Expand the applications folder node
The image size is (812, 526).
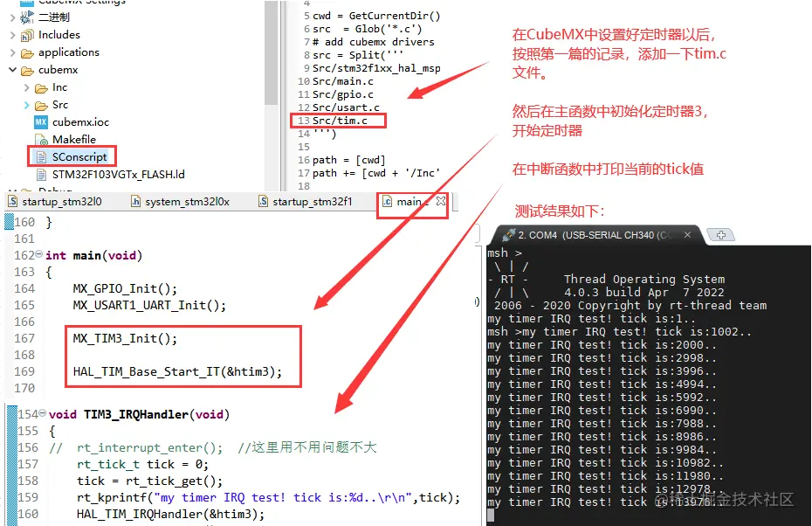[x=13, y=52]
